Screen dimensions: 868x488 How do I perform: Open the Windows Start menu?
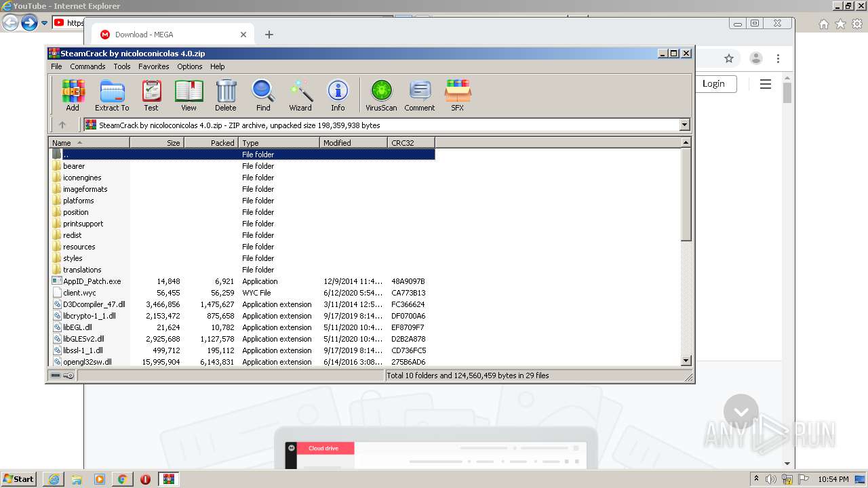19,479
